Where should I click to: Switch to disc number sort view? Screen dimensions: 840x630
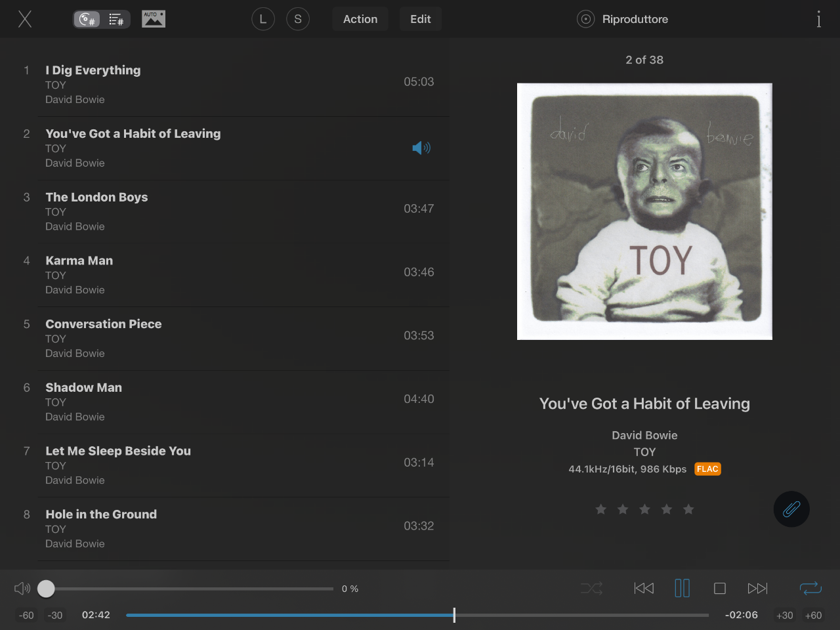[x=87, y=20]
